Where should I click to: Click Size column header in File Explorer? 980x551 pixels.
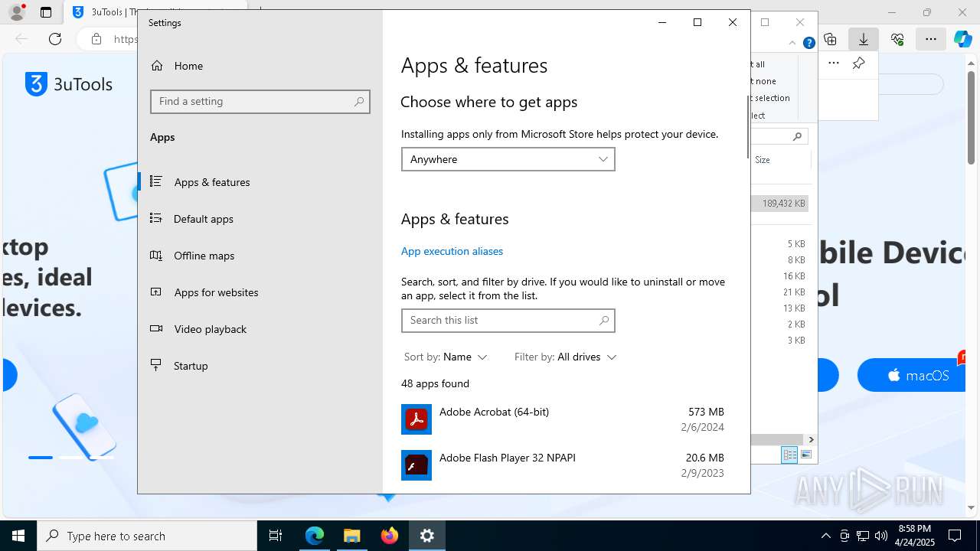pos(763,160)
